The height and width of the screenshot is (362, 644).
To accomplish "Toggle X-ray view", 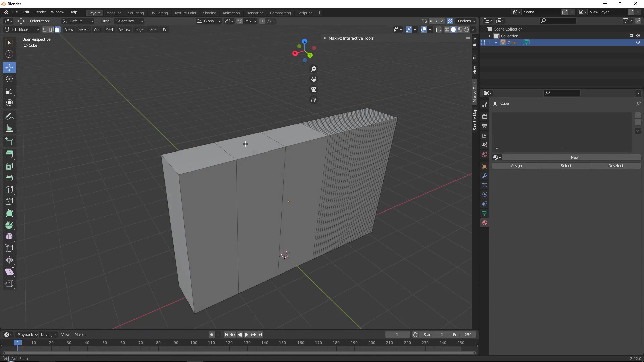I will pos(438,29).
